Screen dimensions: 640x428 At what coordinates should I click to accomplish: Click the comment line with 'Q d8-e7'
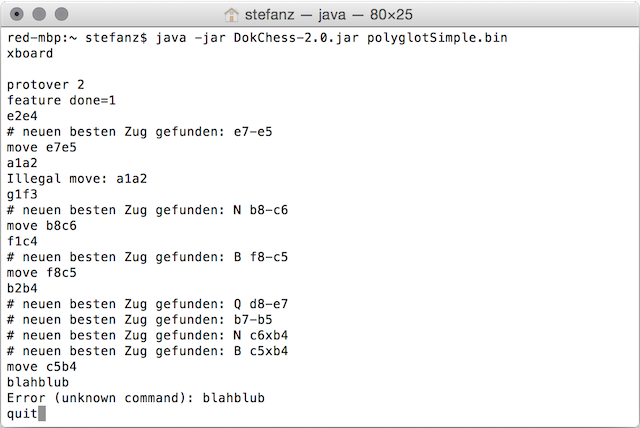[147, 304]
